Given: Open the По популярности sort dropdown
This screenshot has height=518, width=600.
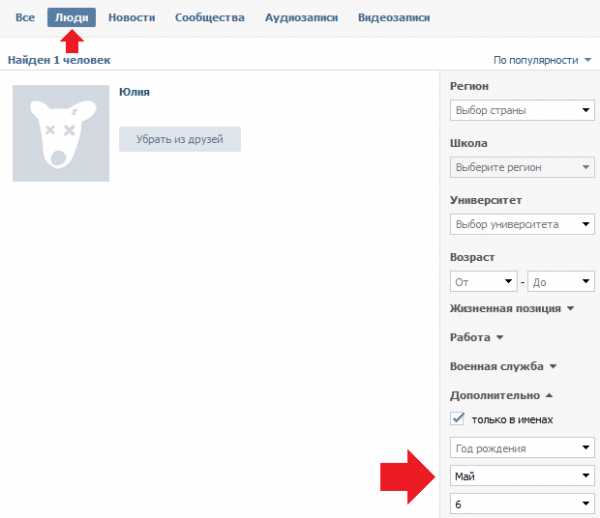Looking at the screenshot, I should (x=542, y=60).
